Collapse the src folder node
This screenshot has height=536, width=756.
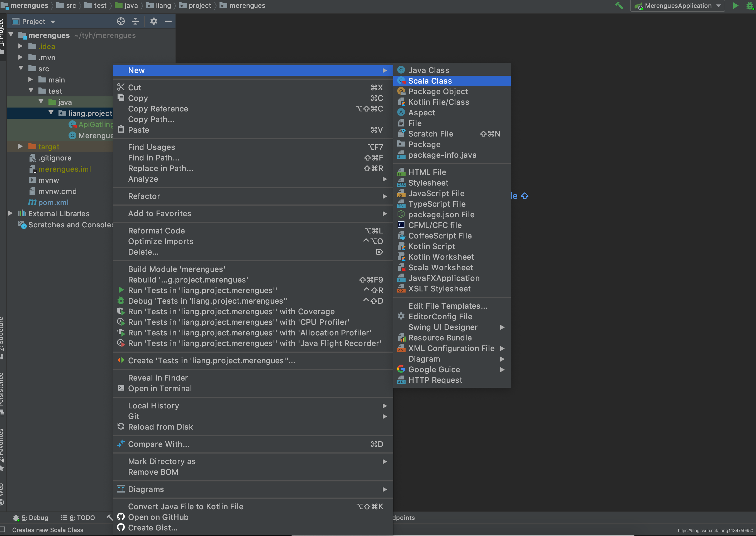[21, 68]
